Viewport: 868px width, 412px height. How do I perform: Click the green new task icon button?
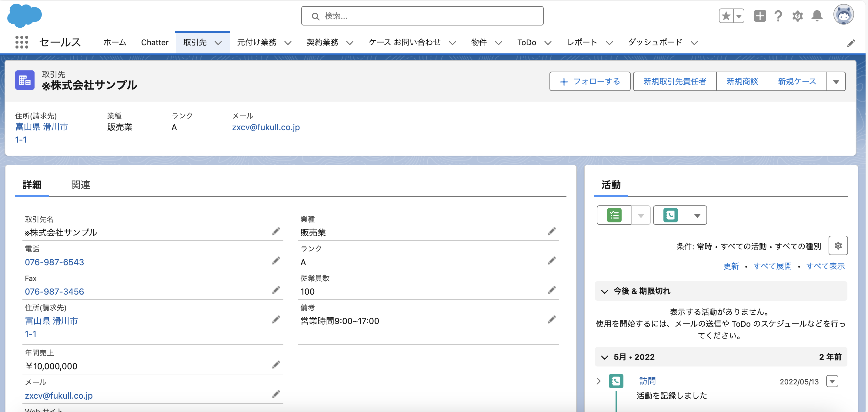(614, 215)
